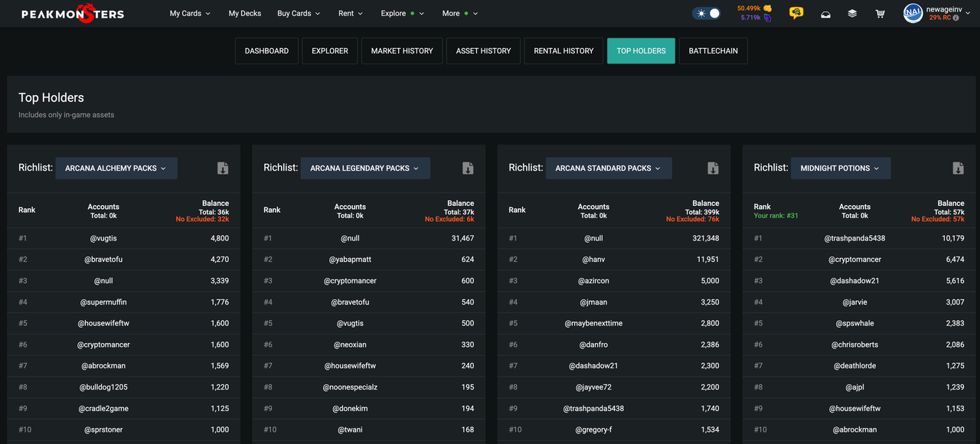Change the Arcana Legendary Packs richlist selection
980x444 pixels.
click(365, 168)
